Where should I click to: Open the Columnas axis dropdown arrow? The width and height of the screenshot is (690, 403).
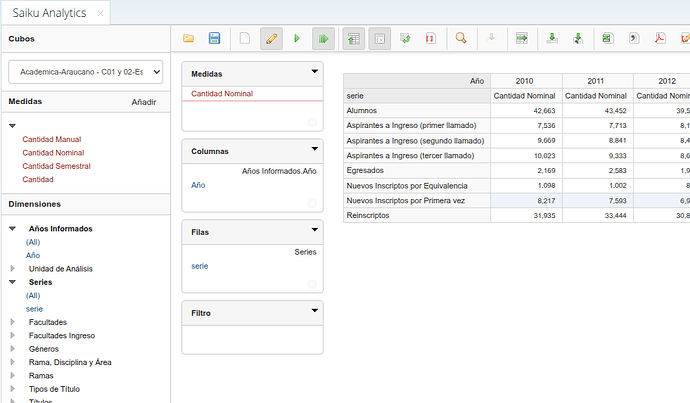(x=315, y=149)
